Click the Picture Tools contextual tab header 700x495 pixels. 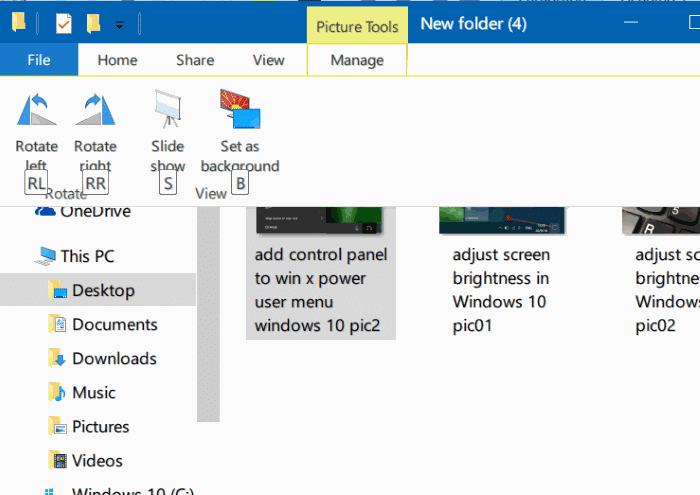click(357, 26)
